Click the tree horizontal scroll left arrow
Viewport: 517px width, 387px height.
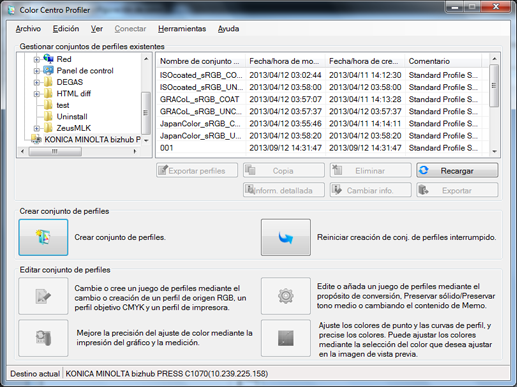(22, 151)
